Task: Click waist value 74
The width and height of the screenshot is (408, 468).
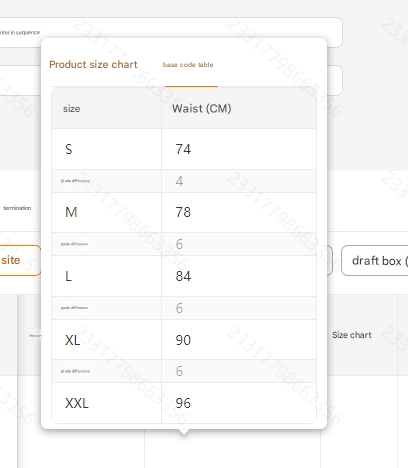Action: tap(183, 149)
